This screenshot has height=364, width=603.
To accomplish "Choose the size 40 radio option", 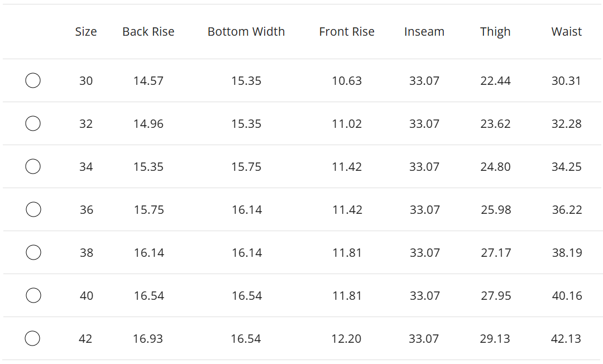I will tap(33, 295).
